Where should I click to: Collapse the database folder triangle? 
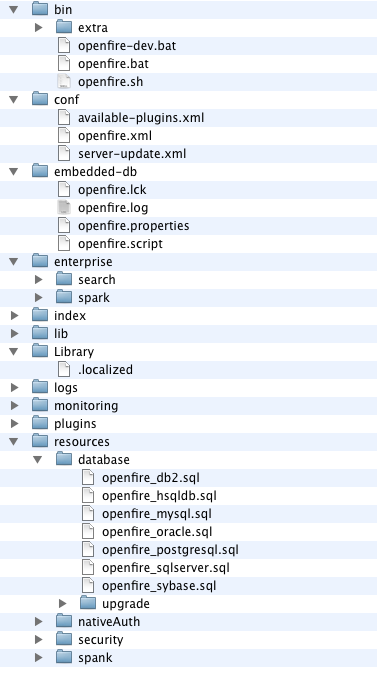38,460
